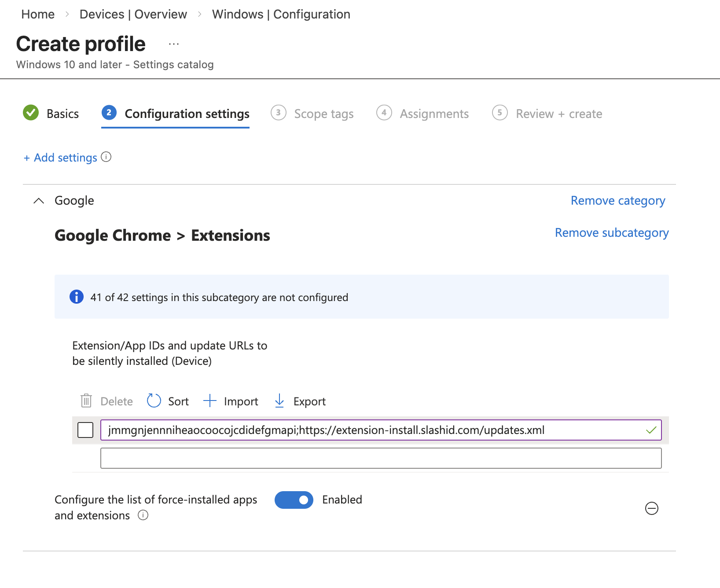
Task: Export the extension ID list
Action: point(299,401)
